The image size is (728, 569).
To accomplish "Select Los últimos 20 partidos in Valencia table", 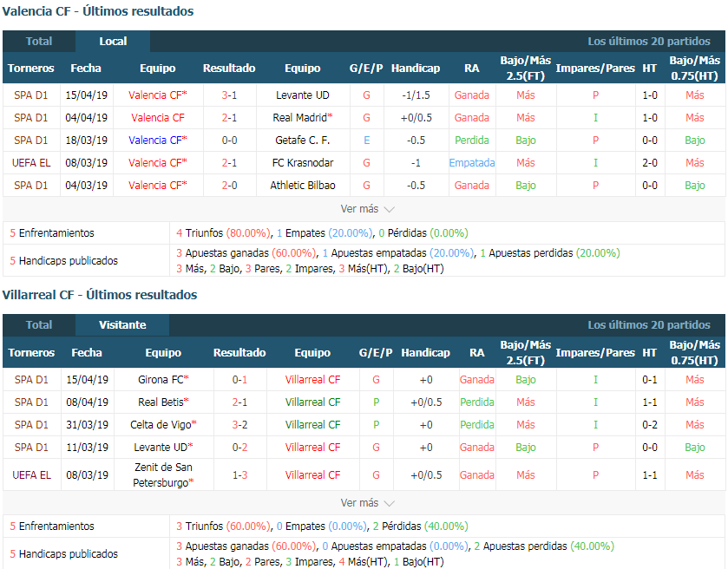I will pos(649,42).
